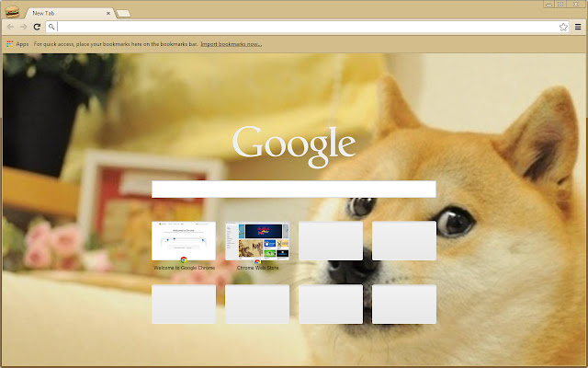The image size is (588, 368).
Task: Click the Chrome Web Store caption
Action: pos(257,268)
